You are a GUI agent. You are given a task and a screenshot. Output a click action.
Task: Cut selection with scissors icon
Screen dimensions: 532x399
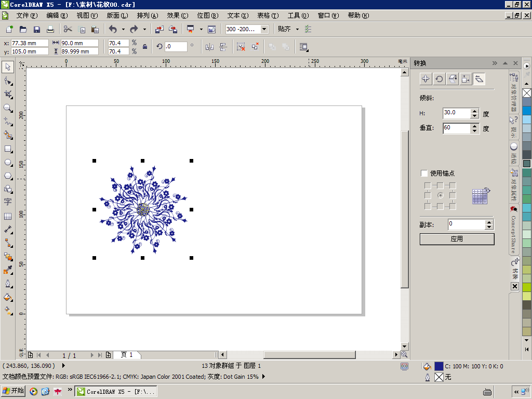[x=68, y=29]
